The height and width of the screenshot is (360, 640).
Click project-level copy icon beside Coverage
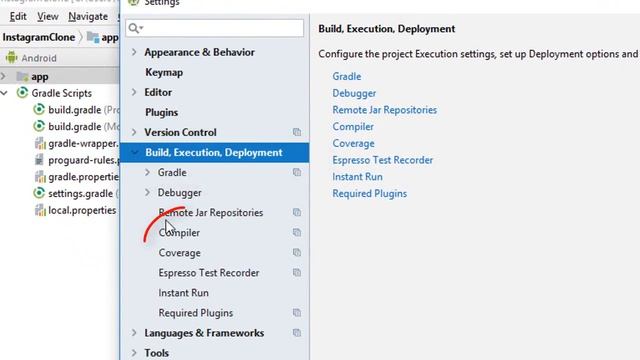pos(297,253)
